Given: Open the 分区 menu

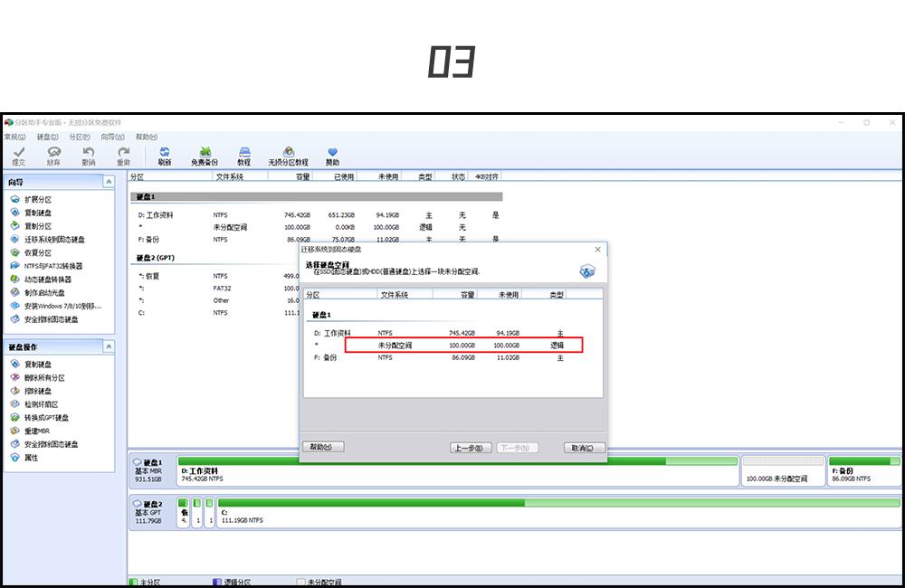Looking at the screenshot, I should (x=80, y=137).
